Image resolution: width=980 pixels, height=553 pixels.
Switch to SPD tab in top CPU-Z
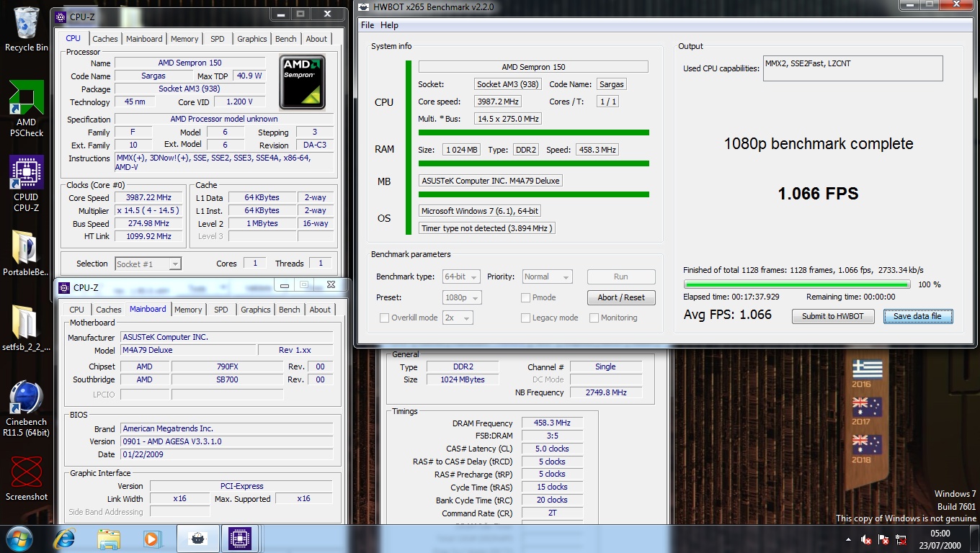218,39
